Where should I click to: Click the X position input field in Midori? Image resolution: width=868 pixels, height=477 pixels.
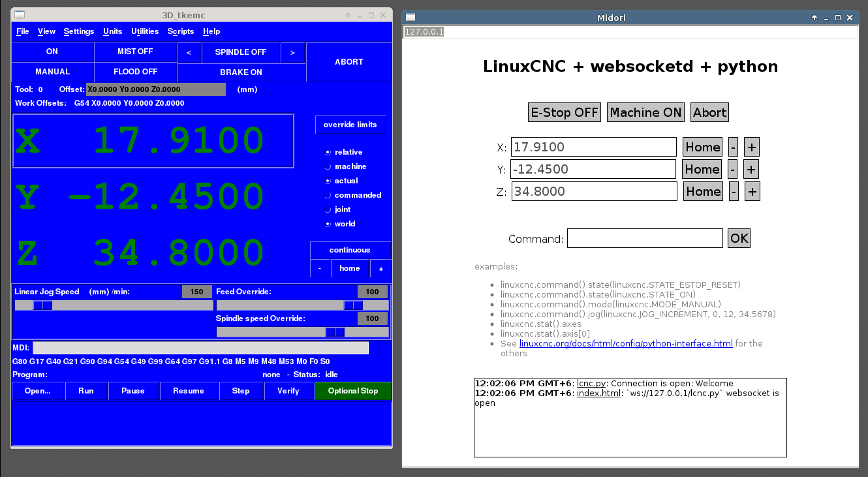594,147
